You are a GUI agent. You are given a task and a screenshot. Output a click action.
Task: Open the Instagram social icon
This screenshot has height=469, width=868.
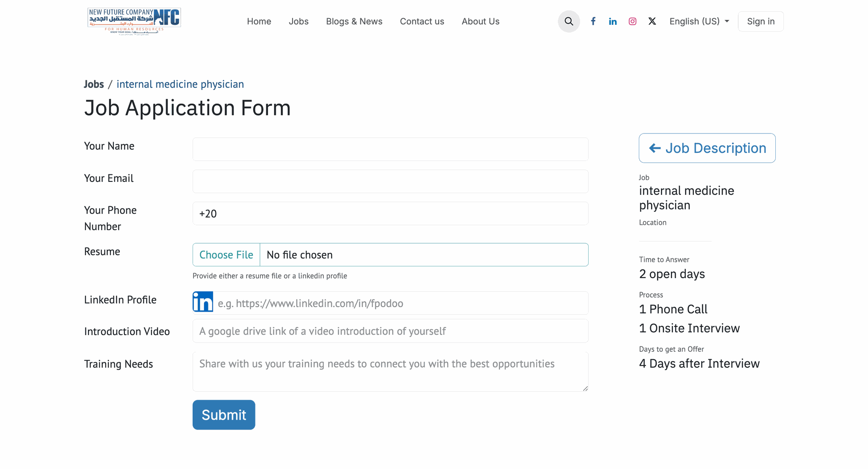pos(632,21)
